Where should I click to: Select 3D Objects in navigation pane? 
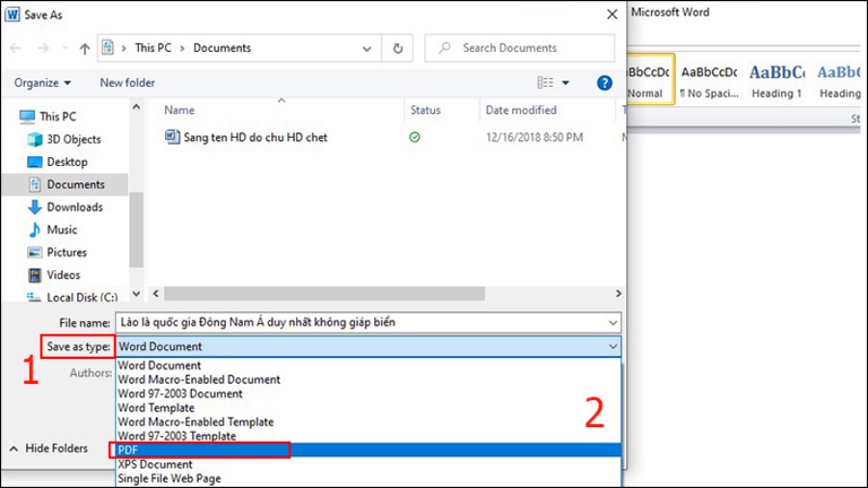73,139
